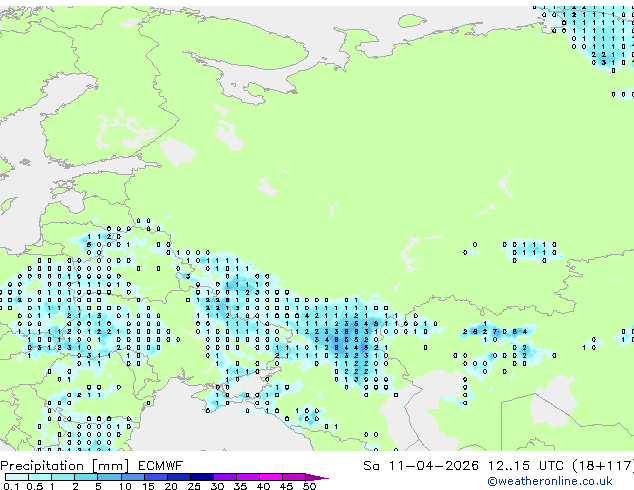Click the 45–50 mm legend color segment
Screen dimensions: 634x490
click(294, 477)
